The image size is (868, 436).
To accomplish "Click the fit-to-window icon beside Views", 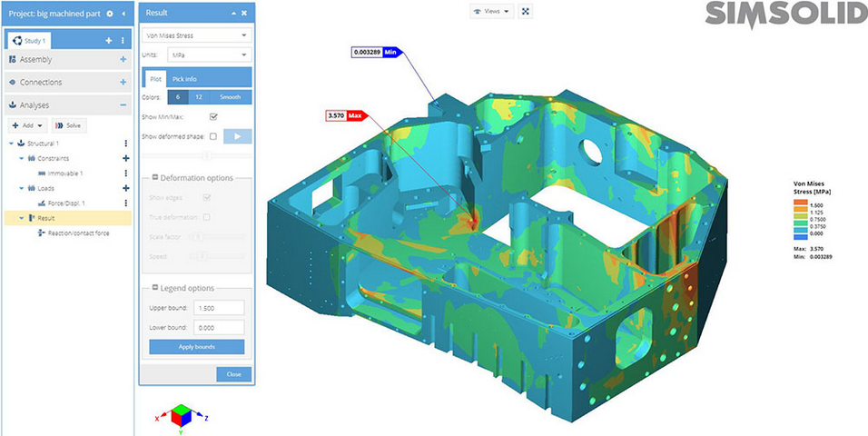I will click(x=527, y=11).
